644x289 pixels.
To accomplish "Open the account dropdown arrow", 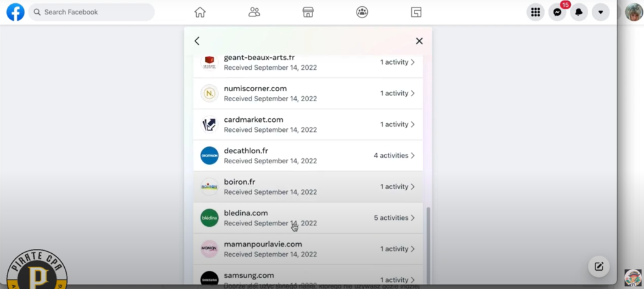I will click(x=601, y=13).
